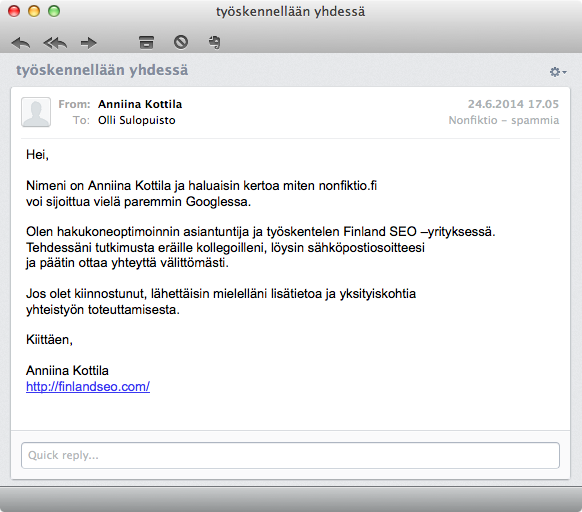Reply to the email with the single-arrow icon
The height and width of the screenshot is (512, 582).
[x=21, y=43]
